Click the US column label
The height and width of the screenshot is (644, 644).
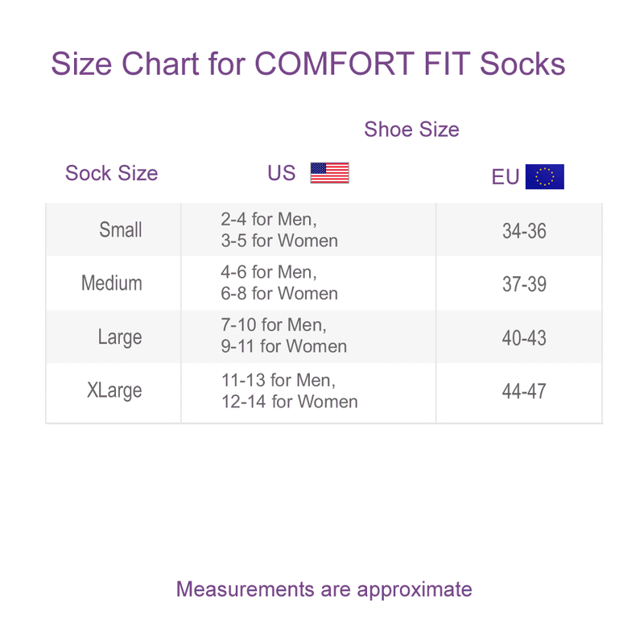(282, 173)
